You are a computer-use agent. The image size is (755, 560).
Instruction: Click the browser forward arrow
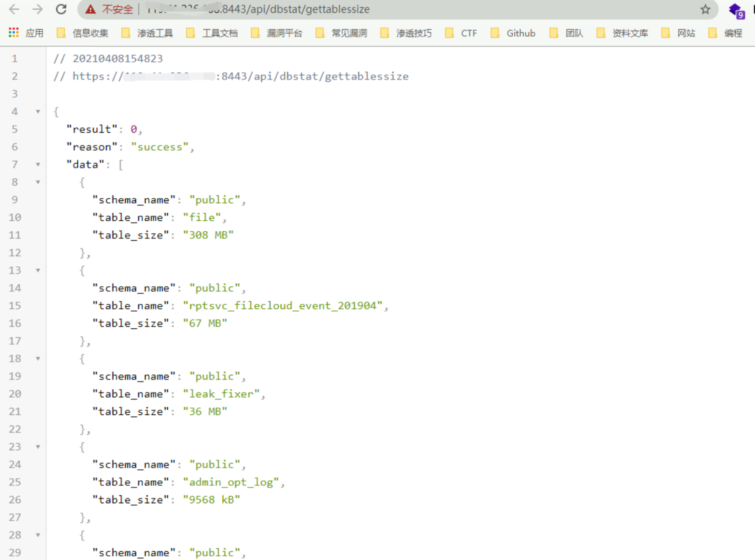(x=38, y=9)
